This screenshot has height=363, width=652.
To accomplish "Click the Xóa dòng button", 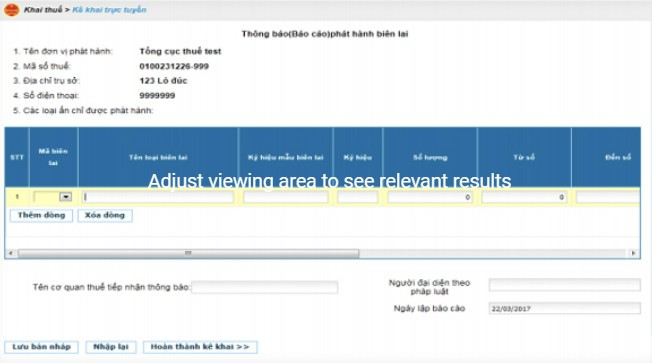I will pos(105,215).
